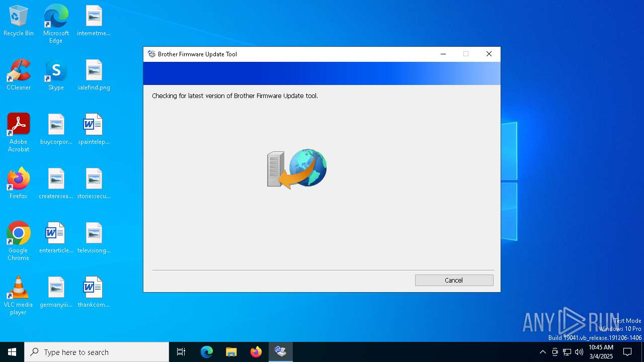
Task: Select the salefind.png file icon
Action: [94, 75]
